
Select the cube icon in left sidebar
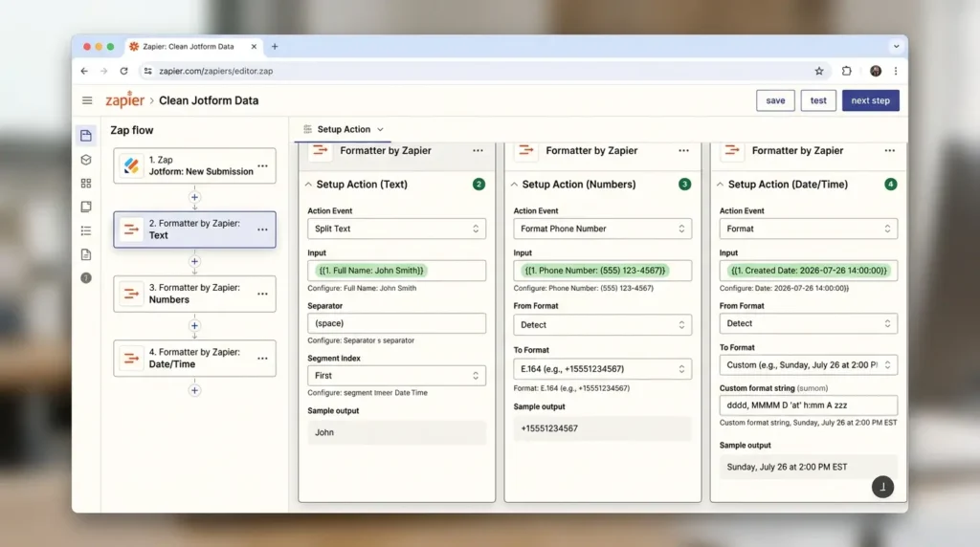86,160
